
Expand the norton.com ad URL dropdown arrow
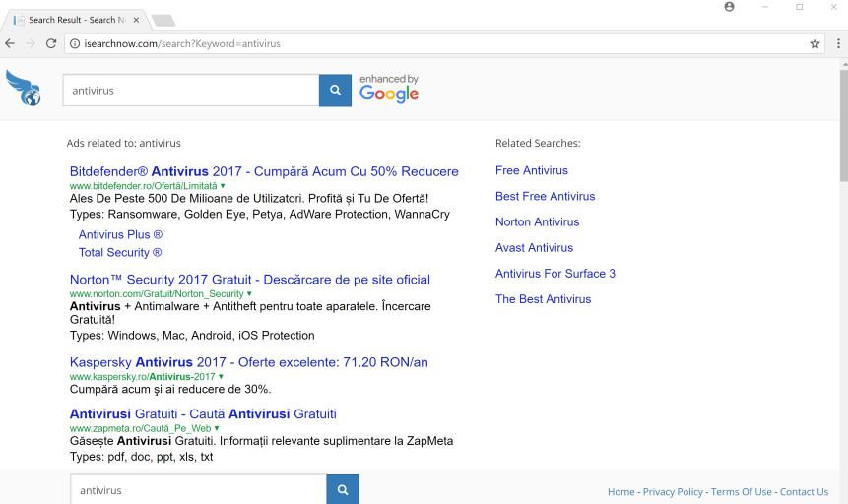coord(249,294)
